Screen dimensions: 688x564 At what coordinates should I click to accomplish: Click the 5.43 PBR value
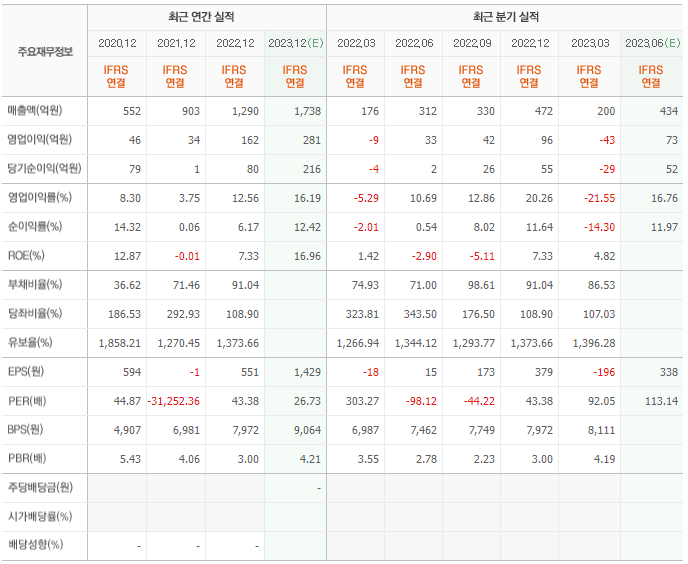(130, 459)
